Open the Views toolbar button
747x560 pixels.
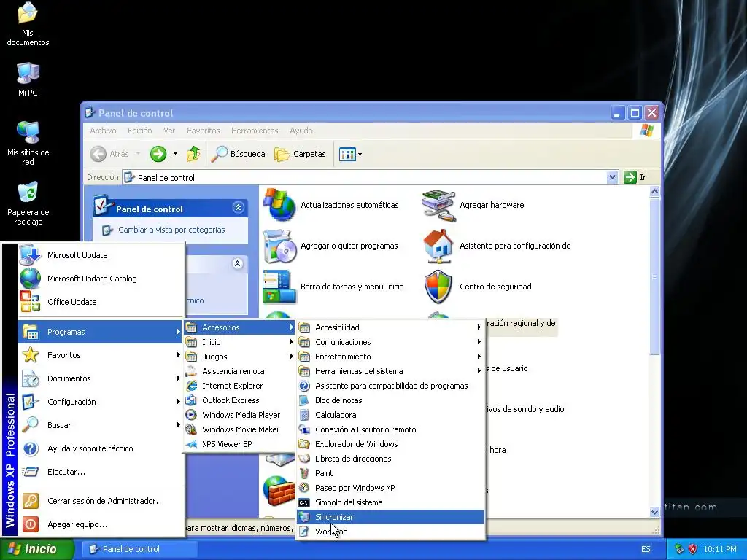pyautogui.click(x=350, y=154)
